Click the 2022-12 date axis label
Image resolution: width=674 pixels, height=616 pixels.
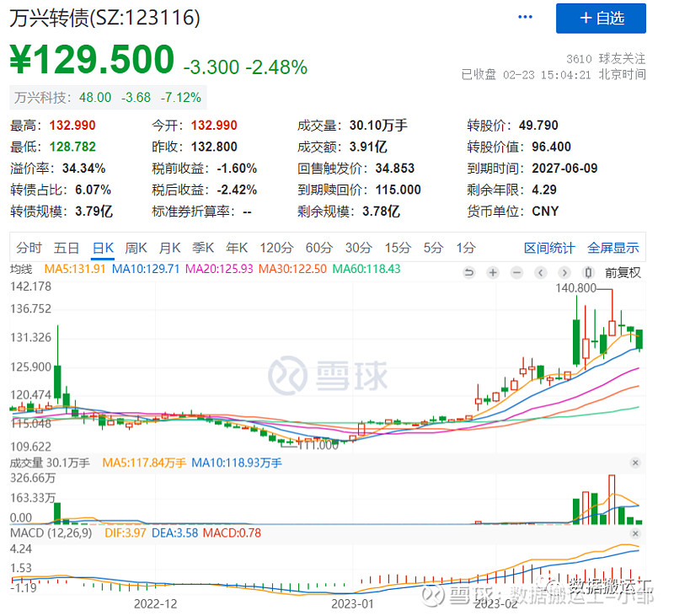click(x=155, y=604)
